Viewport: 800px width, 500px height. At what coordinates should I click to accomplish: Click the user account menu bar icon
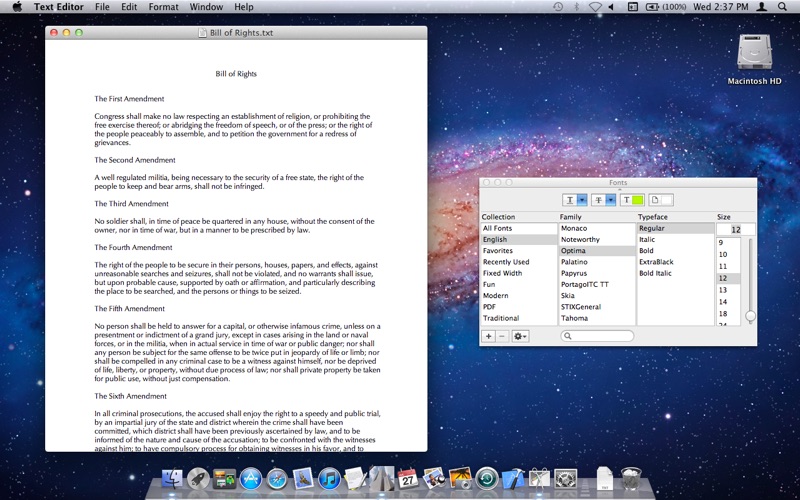(x=761, y=7)
